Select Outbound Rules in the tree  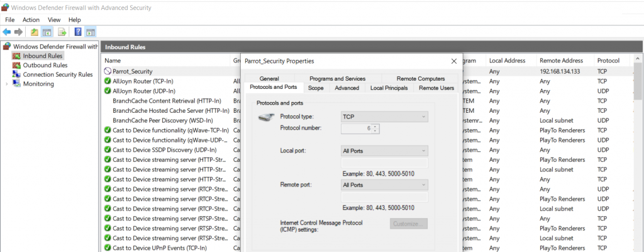coord(45,65)
